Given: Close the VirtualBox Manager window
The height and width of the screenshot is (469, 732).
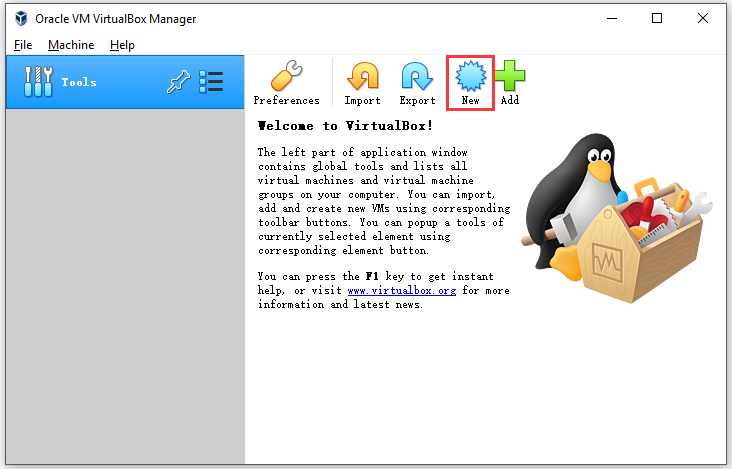Looking at the screenshot, I should coord(703,18).
